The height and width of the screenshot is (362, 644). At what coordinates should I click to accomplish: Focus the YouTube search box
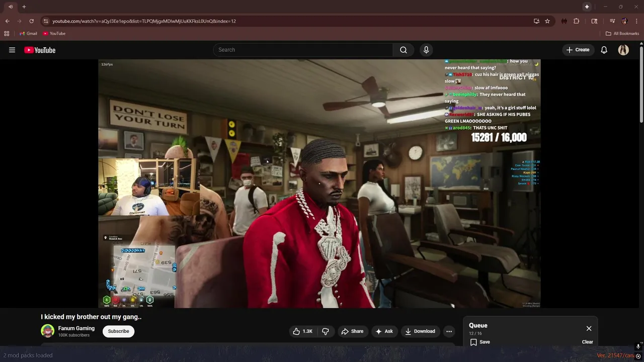303,50
